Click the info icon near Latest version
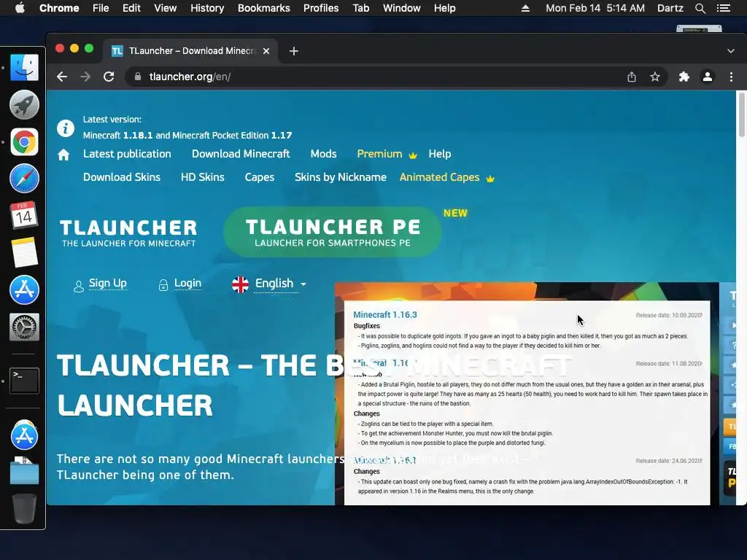The width and height of the screenshot is (747, 560). coord(66,128)
